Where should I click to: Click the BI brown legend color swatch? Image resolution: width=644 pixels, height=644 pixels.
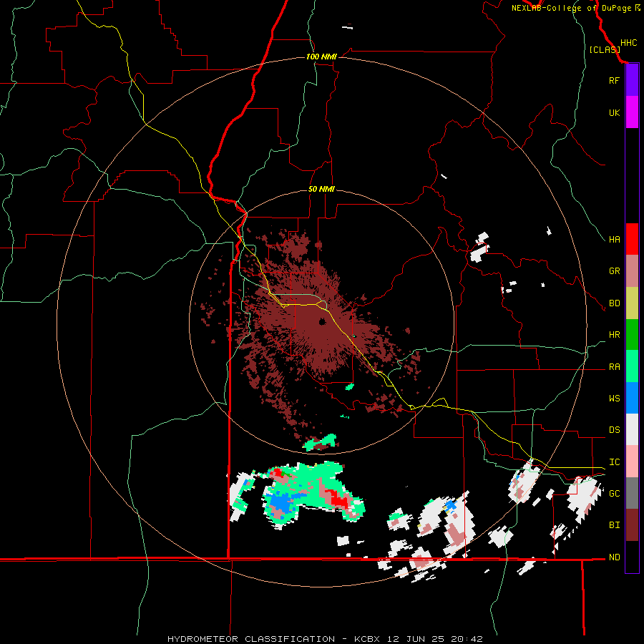point(632,525)
